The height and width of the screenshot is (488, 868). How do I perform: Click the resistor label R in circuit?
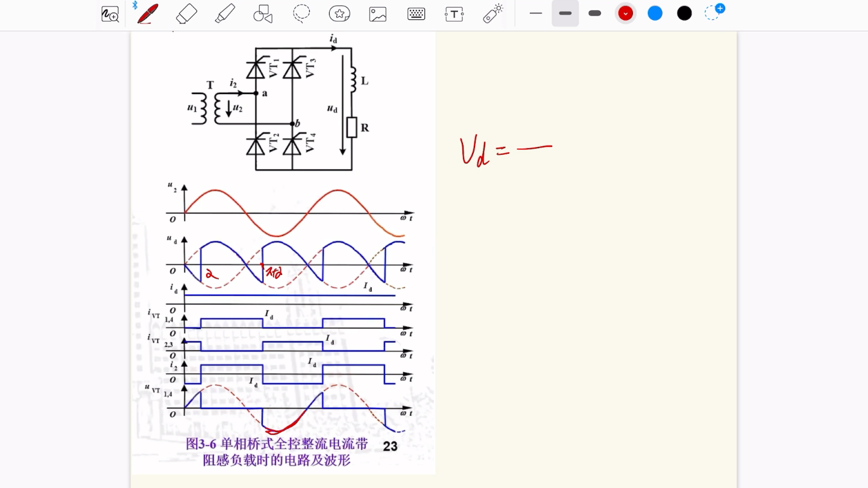[365, 128]
